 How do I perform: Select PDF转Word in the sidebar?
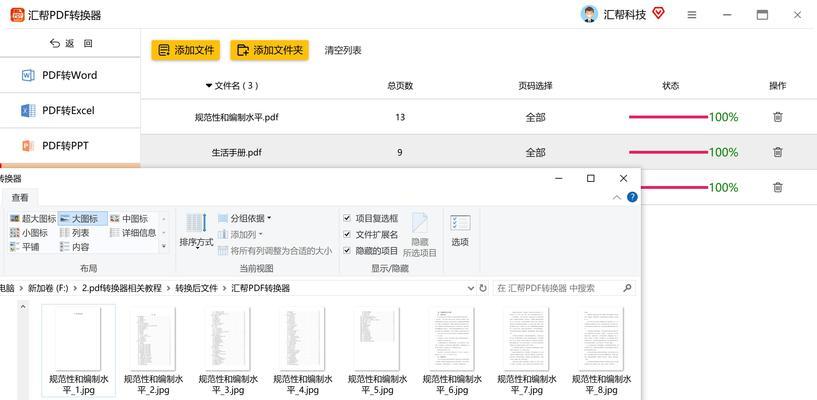(x=70, y=75)
